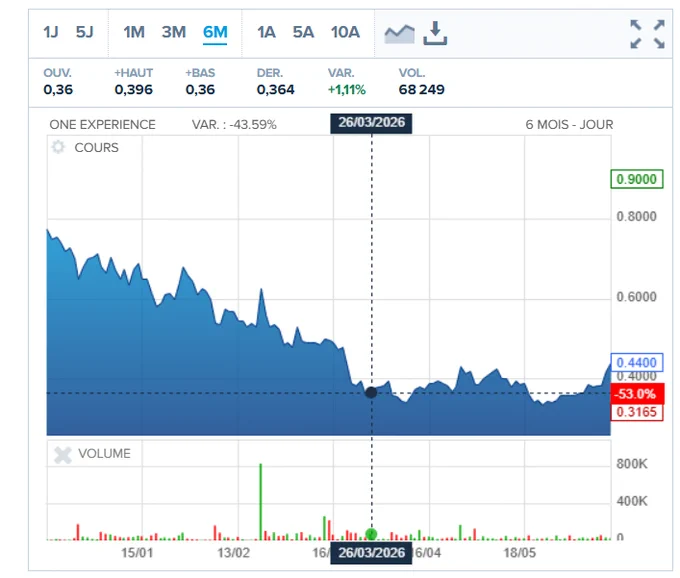Click the 400K volume axis label
The height and width of the screenshot is (578, 680).
[632, 501]
